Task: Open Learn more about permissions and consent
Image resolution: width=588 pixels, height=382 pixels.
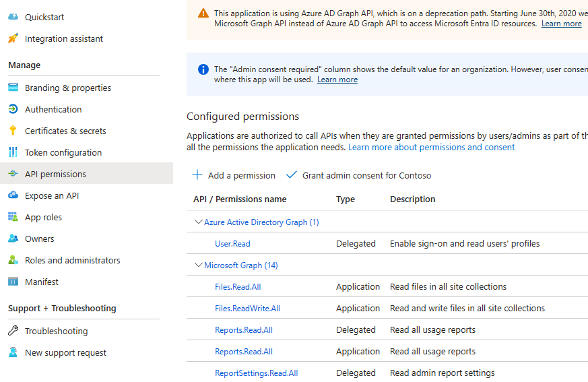Action: coord(431,147)
